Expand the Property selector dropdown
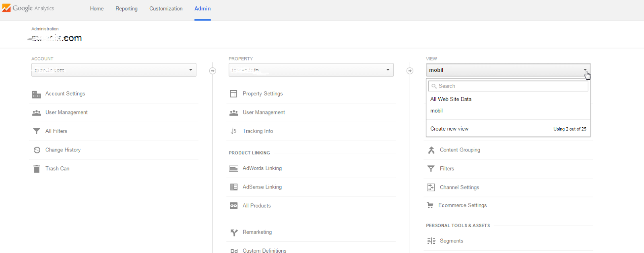644x253 pixels. pyautogui.click(x=311, y=70)
